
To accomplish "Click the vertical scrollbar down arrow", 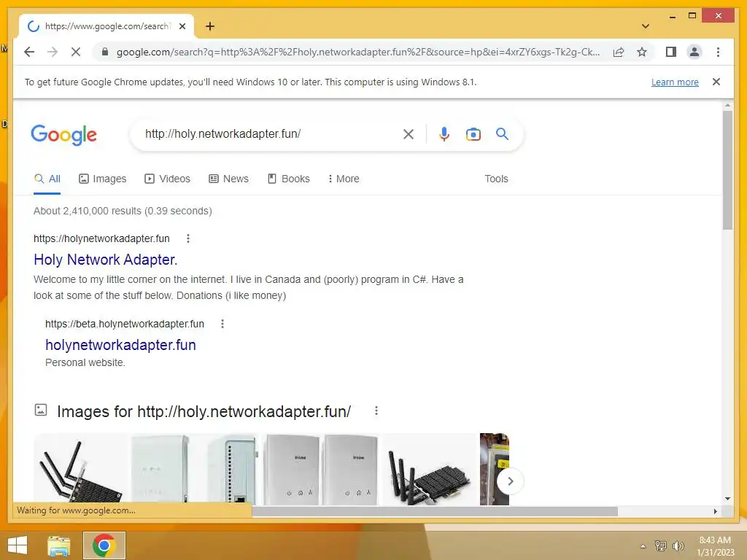I will 727,499.
